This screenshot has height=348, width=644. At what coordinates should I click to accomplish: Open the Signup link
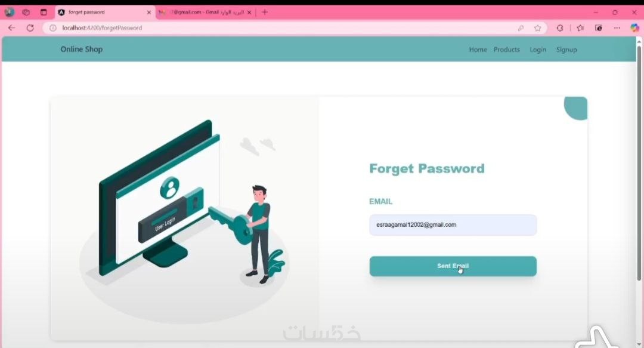566,50
